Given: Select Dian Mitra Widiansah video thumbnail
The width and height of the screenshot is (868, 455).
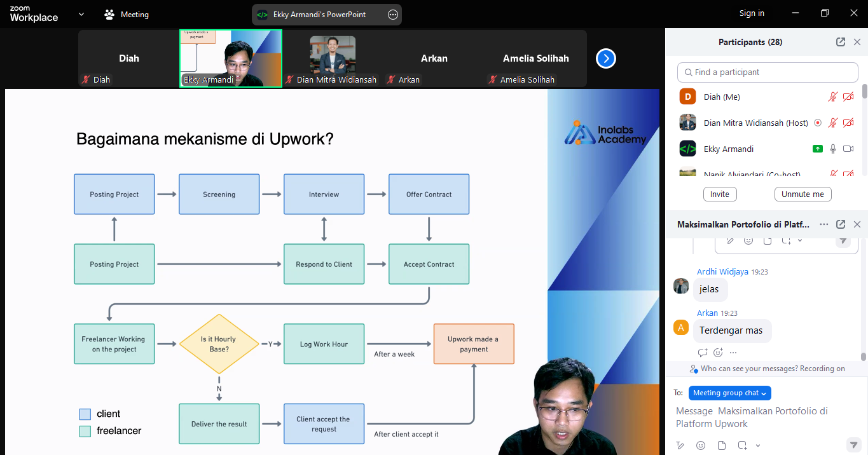Looking at the screenshot, I should tap(333, 58).
